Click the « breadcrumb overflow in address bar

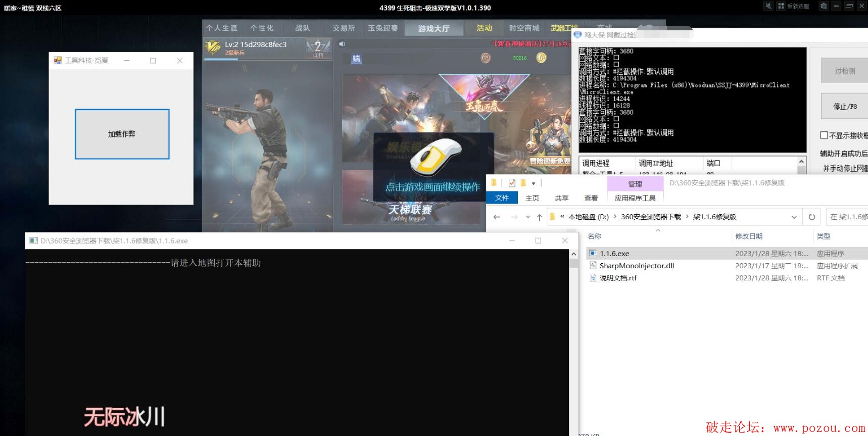click(562, 216)
